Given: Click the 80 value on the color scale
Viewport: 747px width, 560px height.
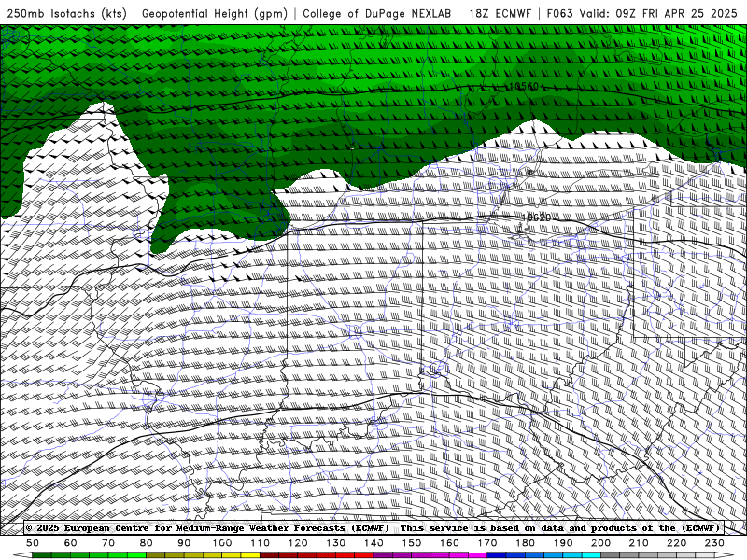Looking at the screenshot, I should 146,543.
